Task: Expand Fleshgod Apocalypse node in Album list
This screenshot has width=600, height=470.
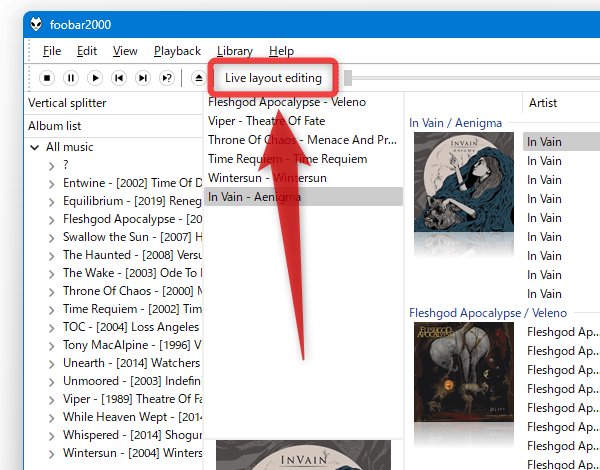Action: pos(51,220)
